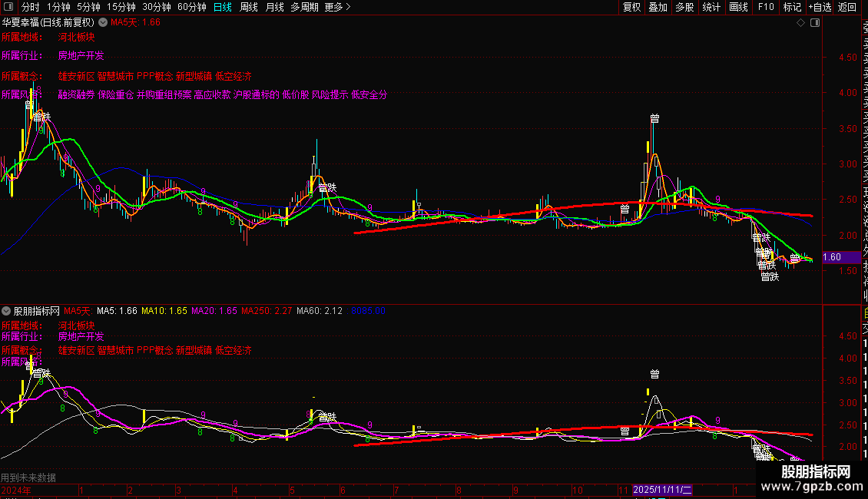Click the 融资融券 style text

(x=76, y=94)
